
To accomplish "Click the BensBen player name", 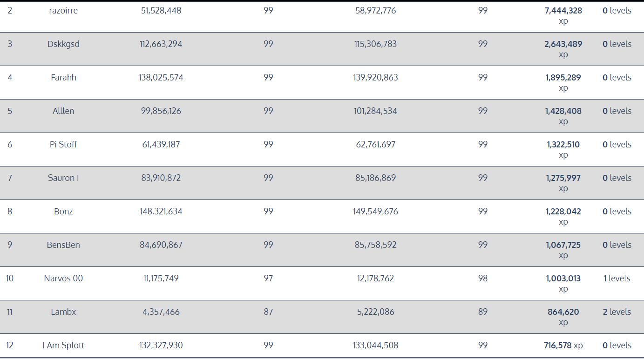I will (x=63, y=245).
